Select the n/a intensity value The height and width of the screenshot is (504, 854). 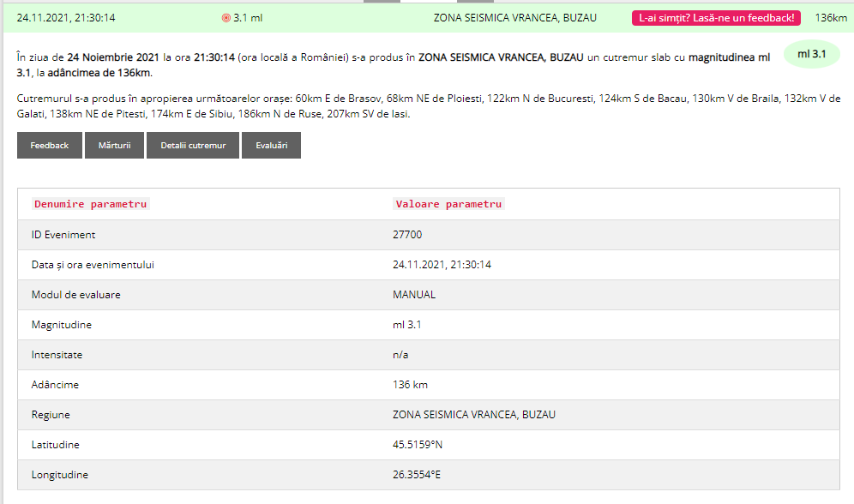coord(400,355)
